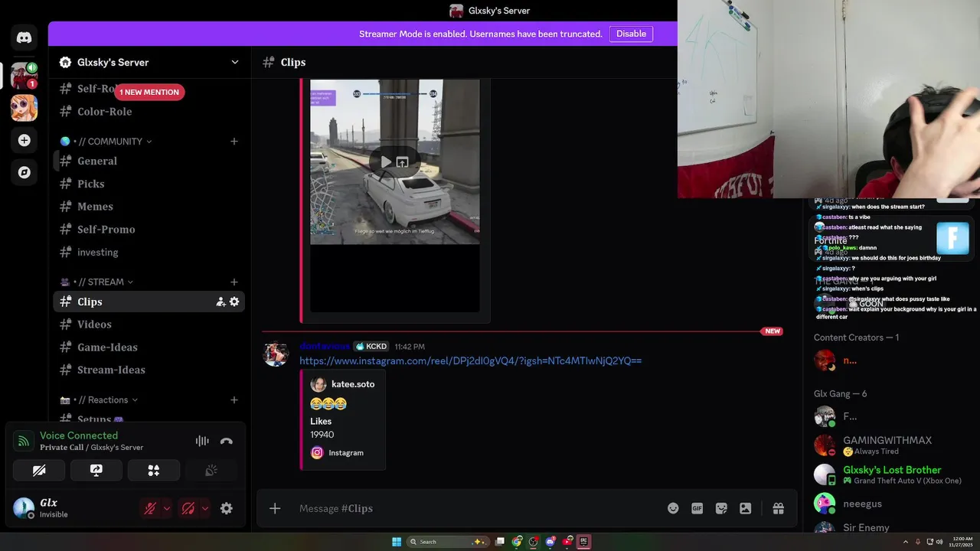Disable Streamer Mode button
The width and height of the screenshot is (980, 551).
coord(632,34)
